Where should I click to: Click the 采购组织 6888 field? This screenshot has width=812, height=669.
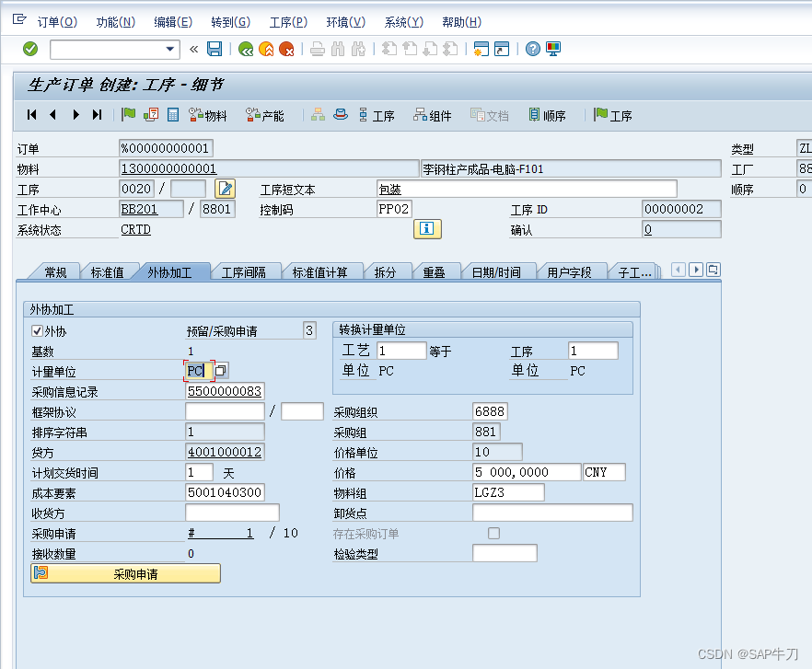click(x=490, y=411)
